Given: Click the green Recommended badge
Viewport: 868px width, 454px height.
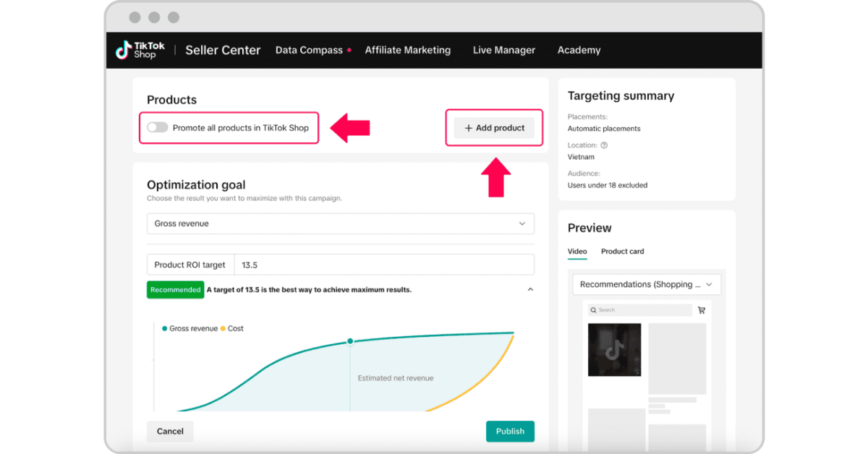Looking at the screenshot, I should pyautogui.click(x=175, y=290).
